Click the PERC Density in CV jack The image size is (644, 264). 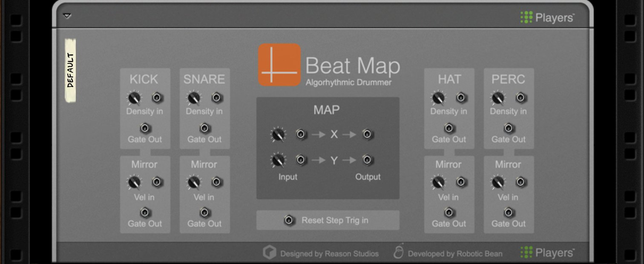(x=521, y=98)
